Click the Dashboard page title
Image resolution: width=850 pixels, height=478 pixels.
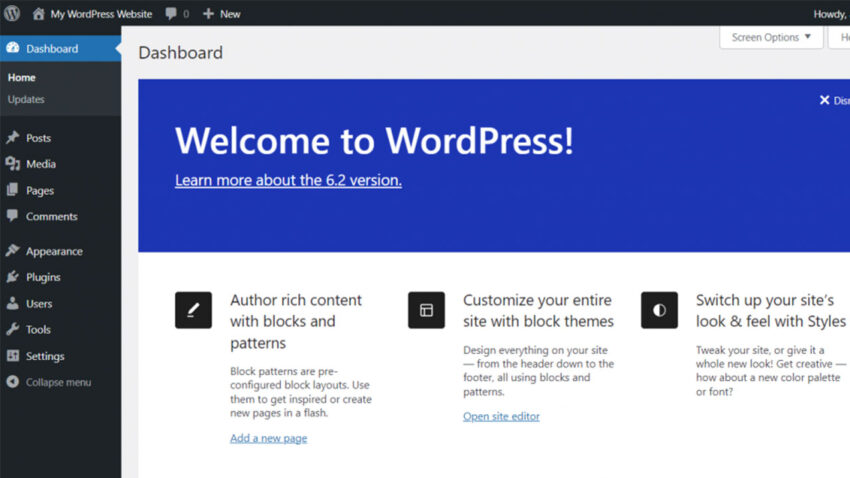click(x=181, y=53)
